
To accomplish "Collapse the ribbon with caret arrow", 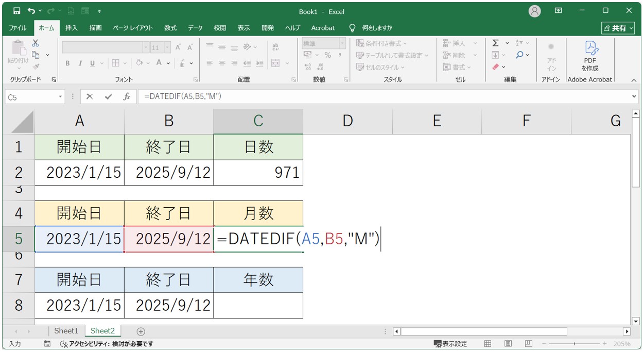I will click(634, 80).
